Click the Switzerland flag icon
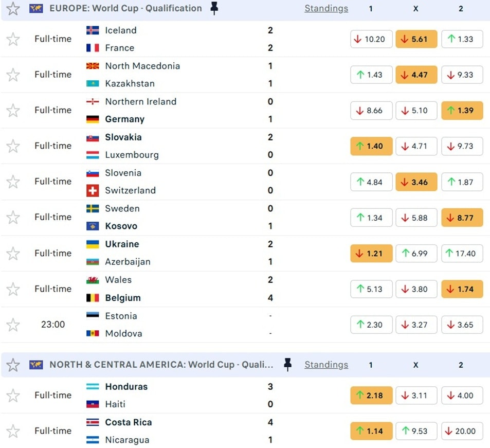Viewport: 490px width, 448px height. pyautogui.click(x=93, y=191)
